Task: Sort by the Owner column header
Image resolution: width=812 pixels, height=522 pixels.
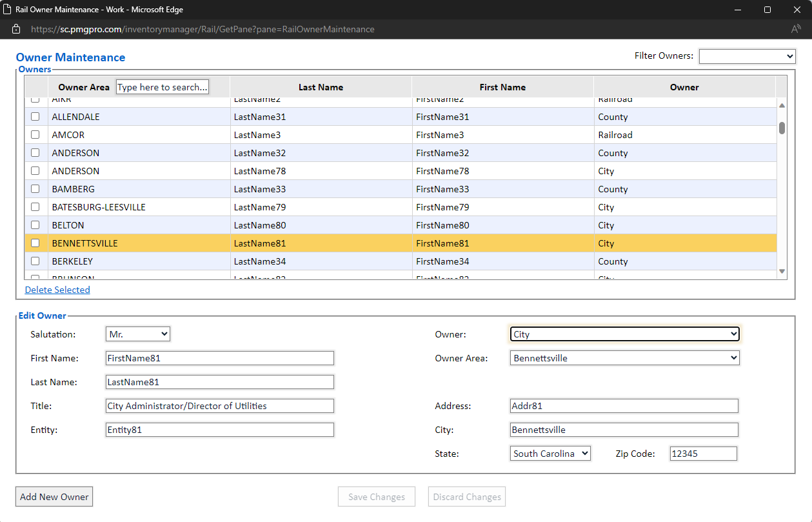Action: click(684, 87)
